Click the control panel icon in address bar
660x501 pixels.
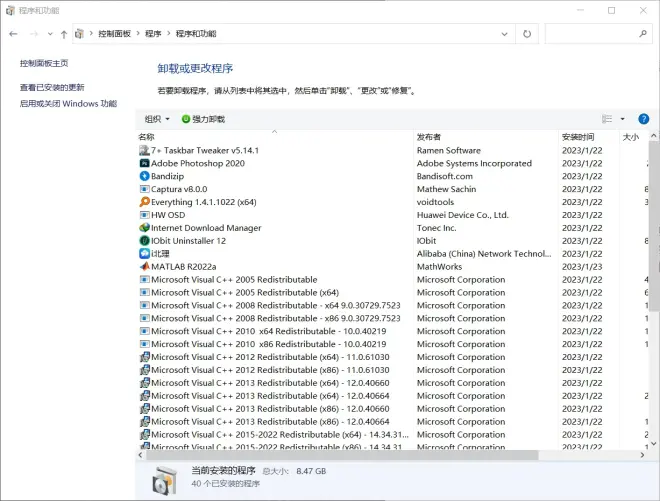tap(79, 34)
